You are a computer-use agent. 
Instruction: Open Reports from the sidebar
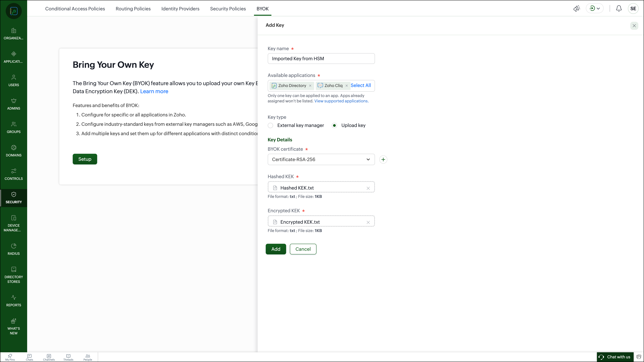(x=14, y=301)
